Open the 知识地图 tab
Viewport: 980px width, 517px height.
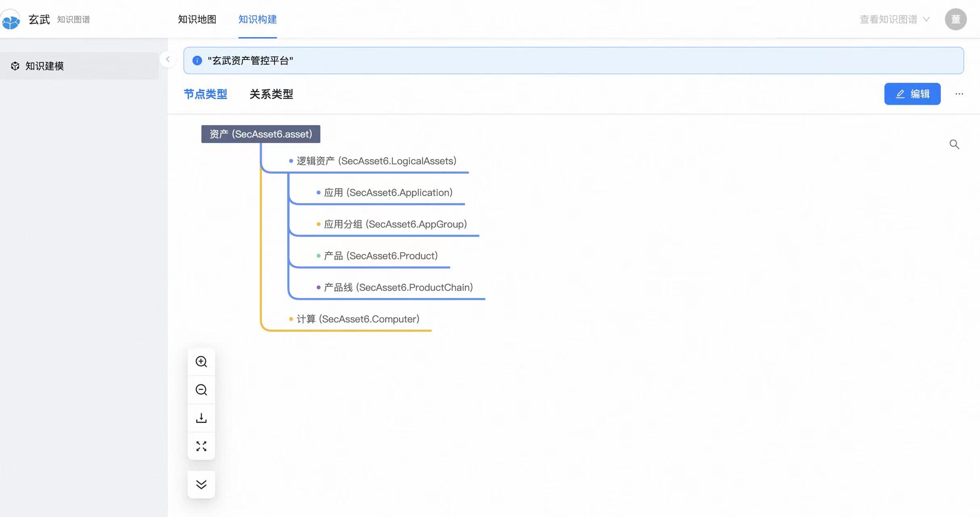pyautogui.click(x=197, y=19)
